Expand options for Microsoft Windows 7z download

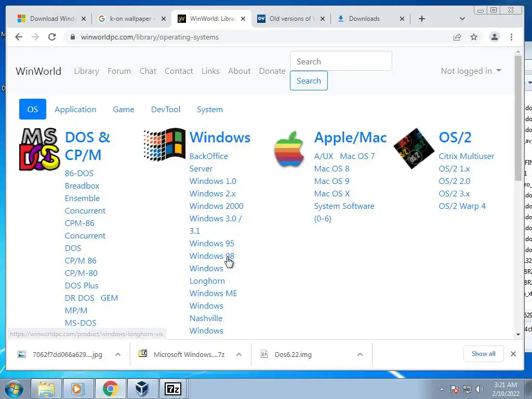[239, 354]
